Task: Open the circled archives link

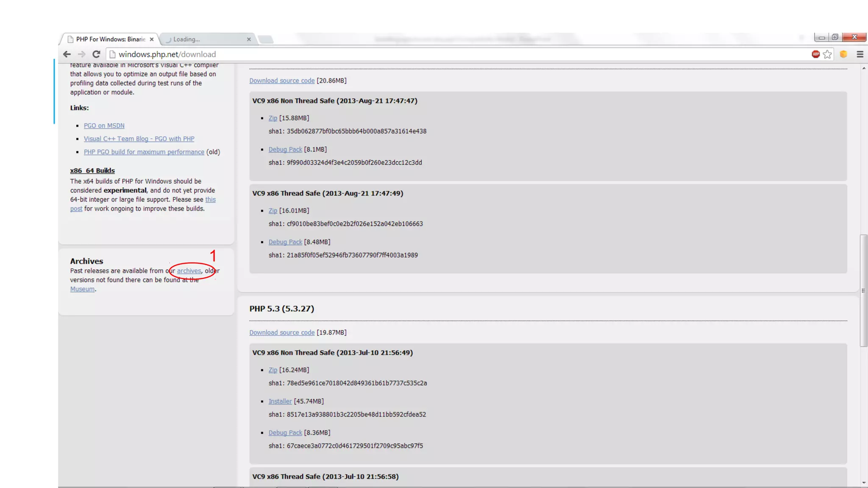Action: 189,271
